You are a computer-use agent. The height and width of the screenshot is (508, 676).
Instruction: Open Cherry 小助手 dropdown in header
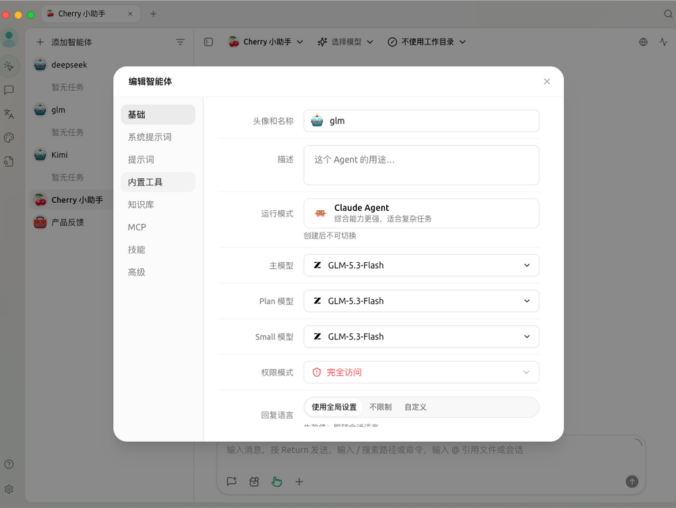[x=266, y=42]
